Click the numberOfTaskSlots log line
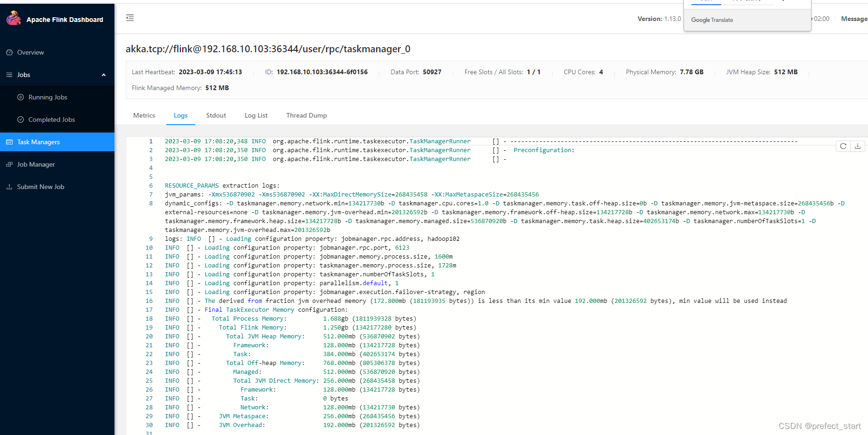Screen dimensions: 868x435 300,274
